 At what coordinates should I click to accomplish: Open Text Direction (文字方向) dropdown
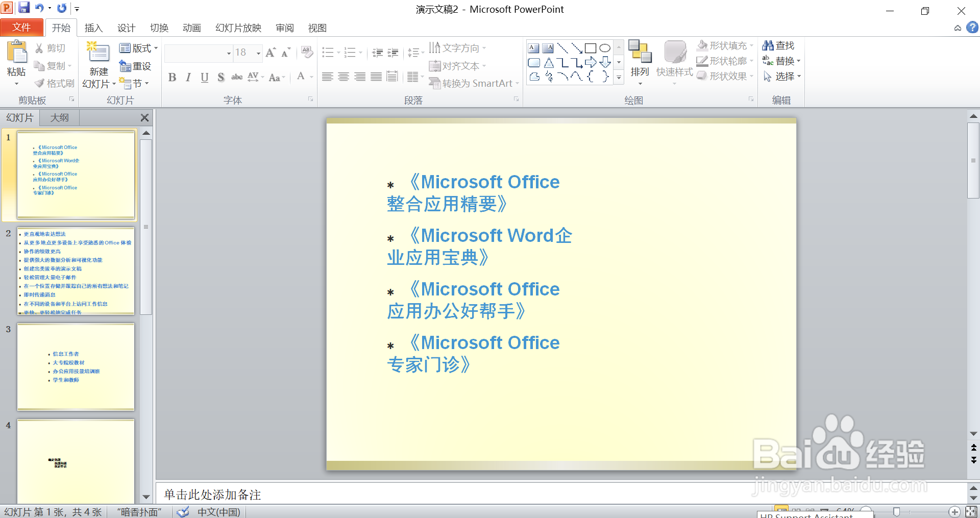pyautogui.click(x=457, y=48)
